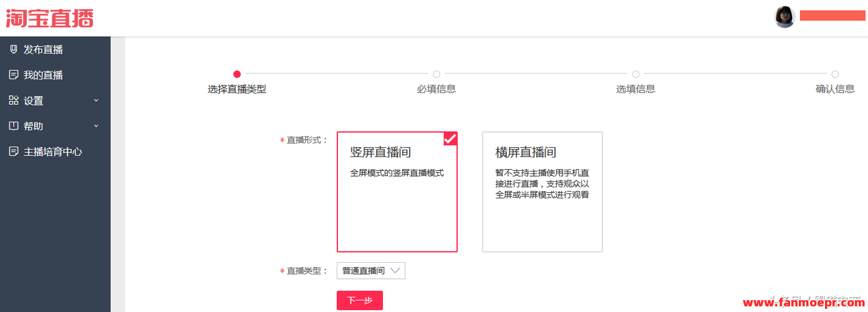
Task: Click the 全屏模式的竖屏直播模式 description
Action: coord(397,173)
